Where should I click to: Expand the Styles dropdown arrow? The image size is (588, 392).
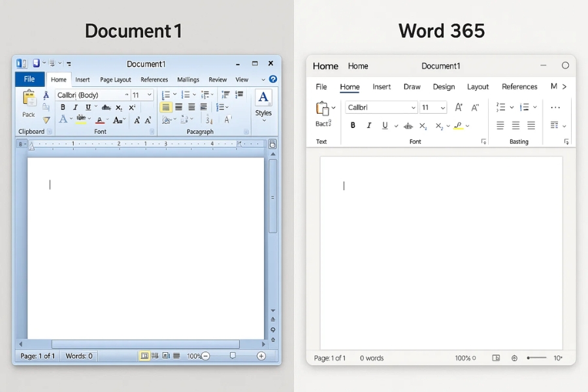pos(264,120)
